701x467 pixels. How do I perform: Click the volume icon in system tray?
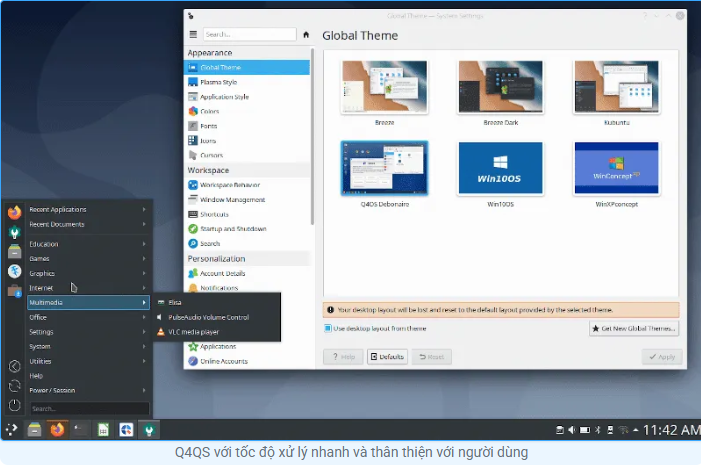pos(572,430)
